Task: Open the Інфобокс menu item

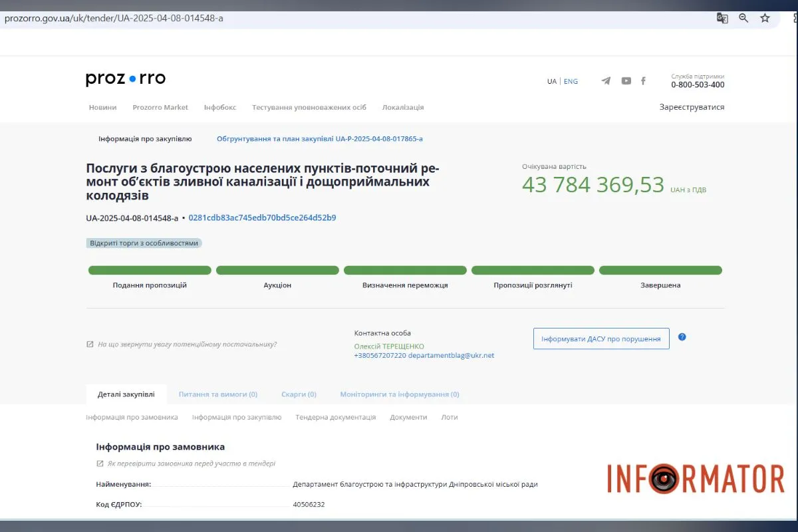Action: [x=220, y=107]
